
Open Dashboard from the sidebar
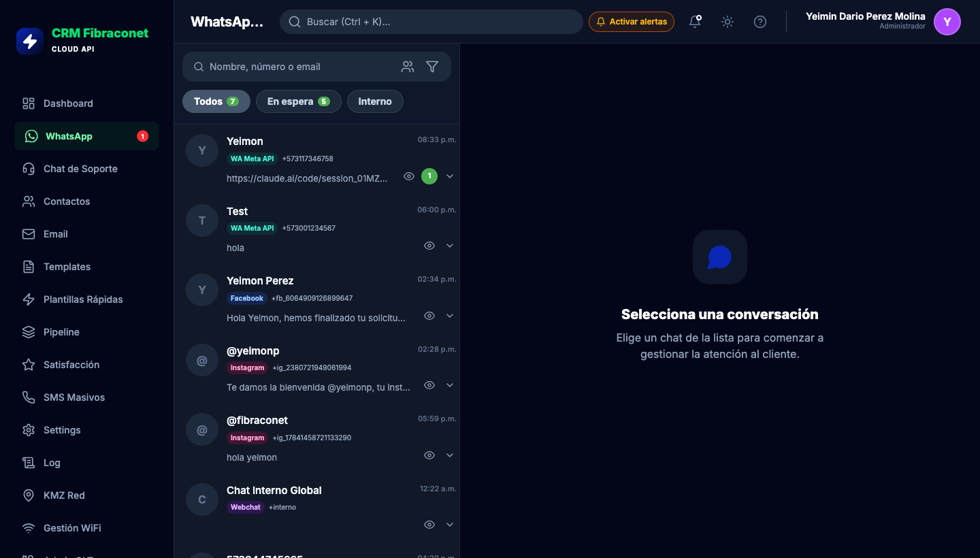click(x=86, y=103)
